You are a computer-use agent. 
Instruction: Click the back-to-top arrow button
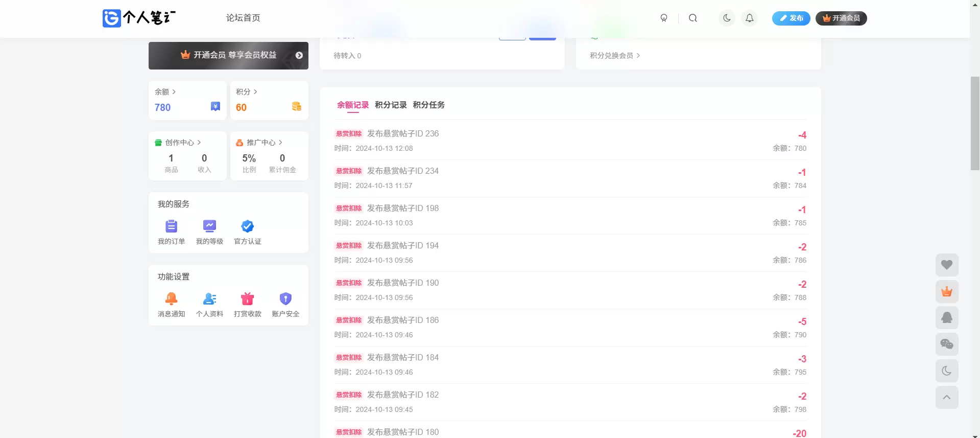tap(947, 398)
